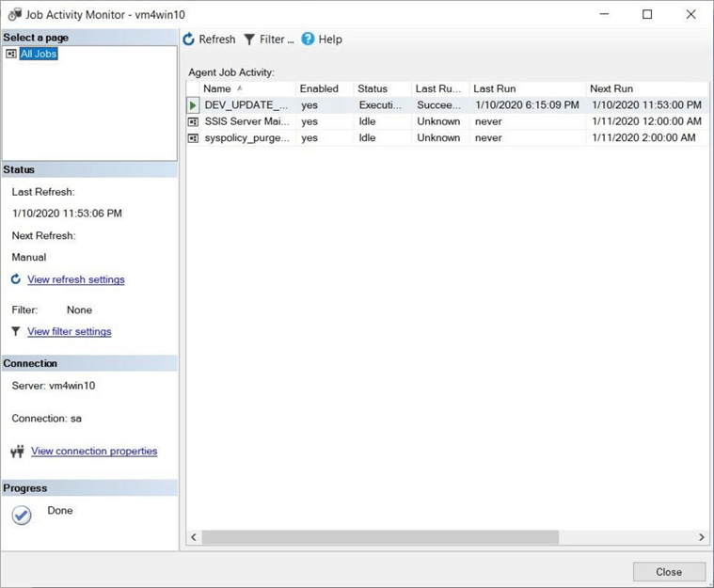Sort by the Next Run column header
The width and height of the screenshot is (714, 588).
pyautogui.click(x=612, y=88)
